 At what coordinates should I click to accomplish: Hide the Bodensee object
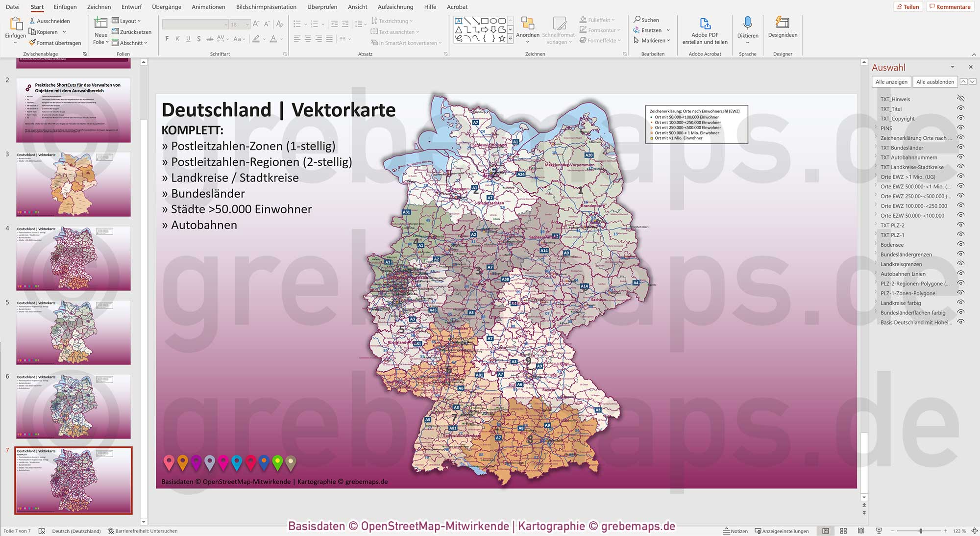click(960, 244)
